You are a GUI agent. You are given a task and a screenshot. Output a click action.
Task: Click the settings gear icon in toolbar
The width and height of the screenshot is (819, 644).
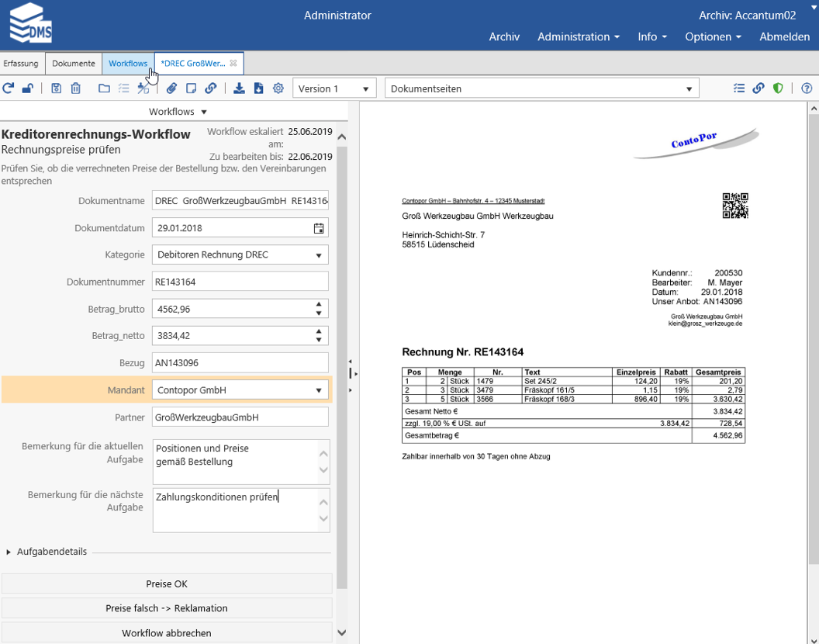[x=278, y=88]
